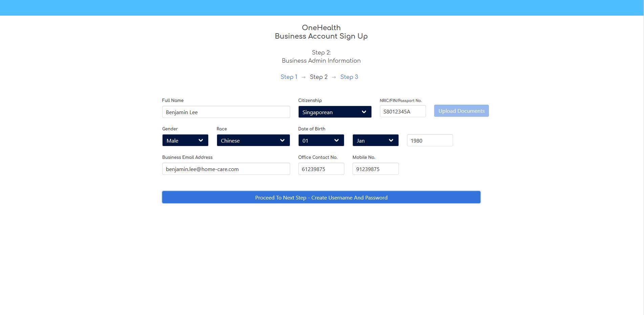Select the Office Contact No. field
Viewport: 644px width, 315px height.
click(321, 169)
